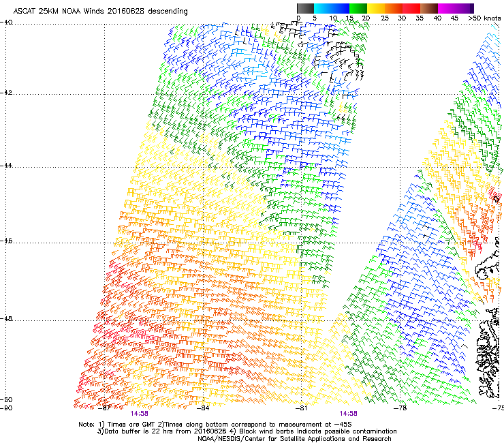Click the '-87' longitude axis label
504x443 pixels.
104,408
